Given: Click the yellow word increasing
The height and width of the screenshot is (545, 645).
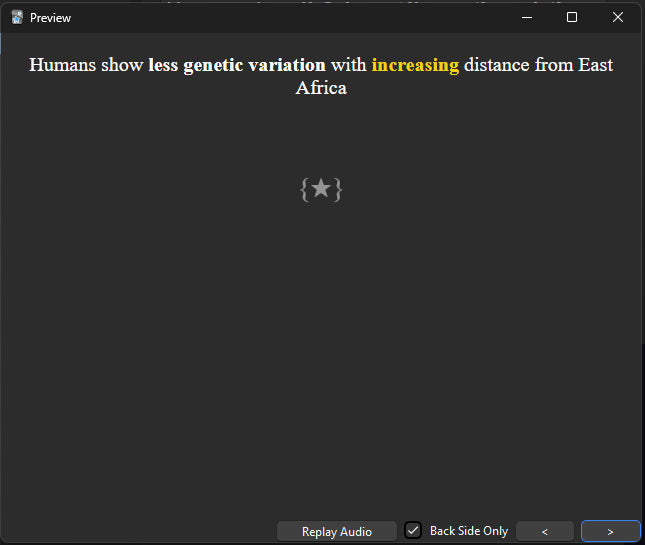Looking at the screenshot, I should tap(415, 65).
